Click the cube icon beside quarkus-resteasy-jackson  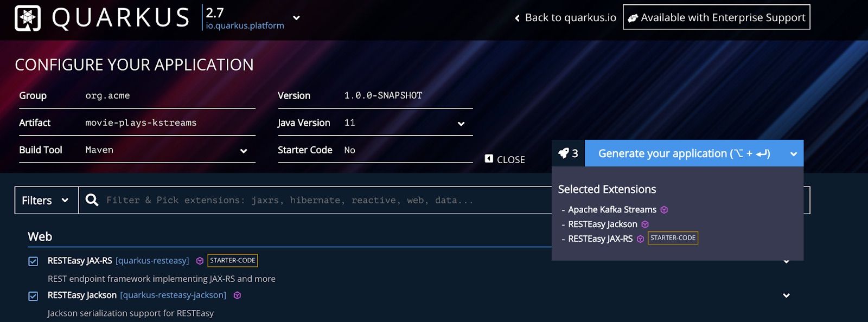point(237,295)
